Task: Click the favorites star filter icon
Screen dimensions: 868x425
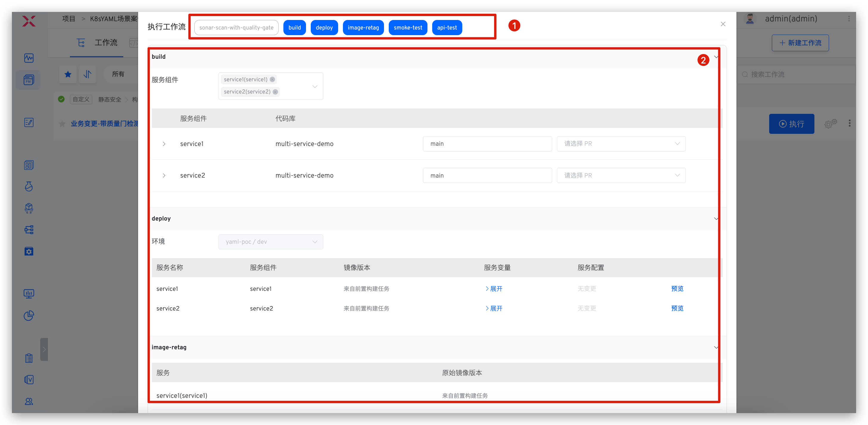Action: [68, 74]
